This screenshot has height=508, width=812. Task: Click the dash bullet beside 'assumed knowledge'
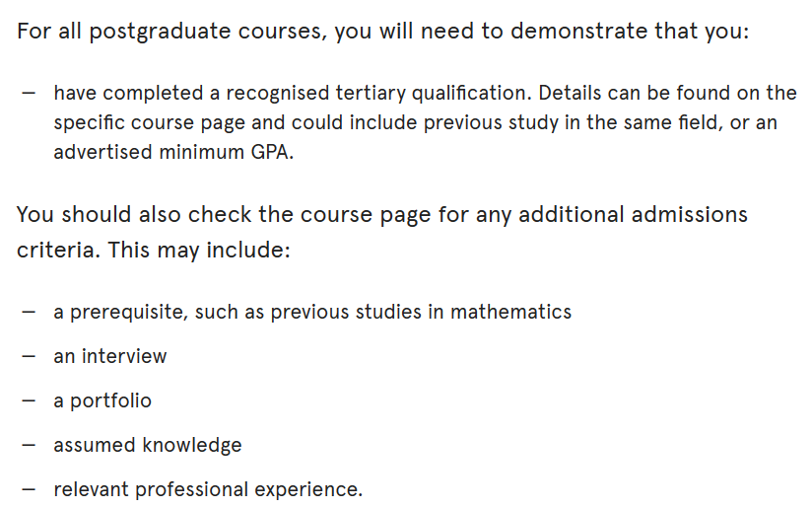pyautogui.click(x=29, y=445)
